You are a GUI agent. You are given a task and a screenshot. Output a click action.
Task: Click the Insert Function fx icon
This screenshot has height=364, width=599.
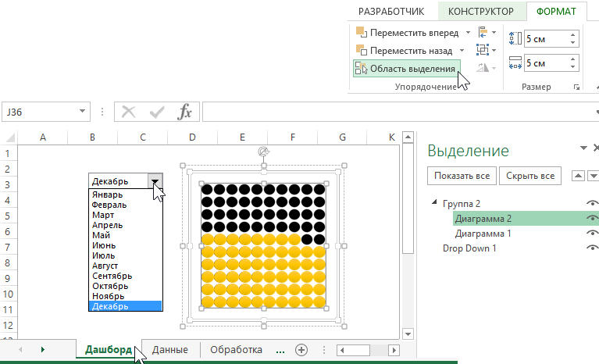184,112
